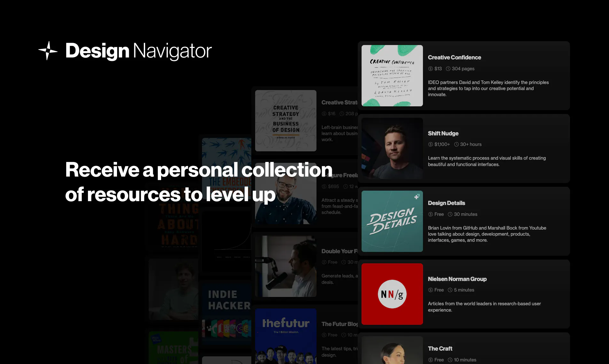Image resolution: width=609 pixels, height=364 pixels.
Task: Click the dollar icon beside $695
Action: pyautogui.click(x=324, y=186)
